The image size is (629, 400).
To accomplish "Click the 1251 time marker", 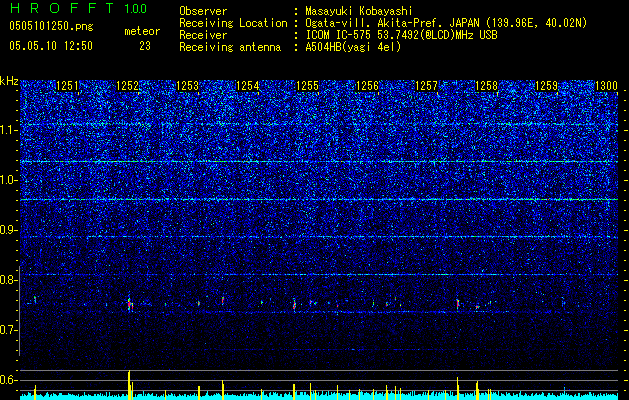I will tap(68, 86).
